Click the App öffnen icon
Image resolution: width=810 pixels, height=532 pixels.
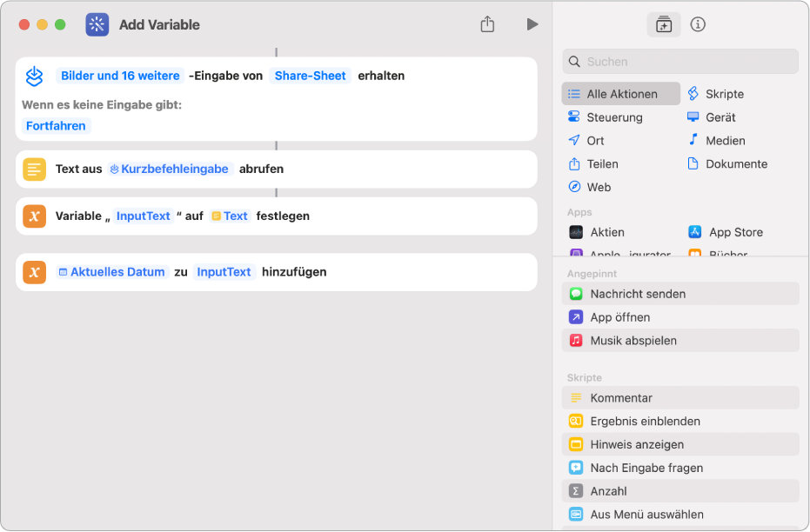575,317
